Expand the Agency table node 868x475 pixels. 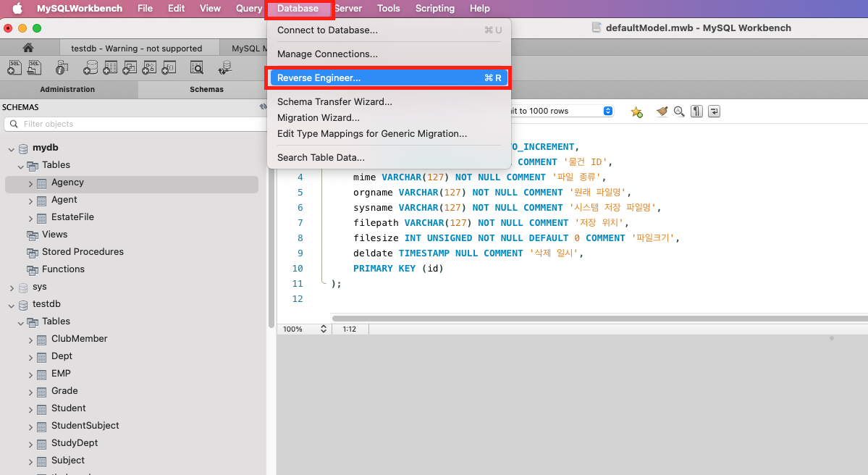(x=30, y=184)
